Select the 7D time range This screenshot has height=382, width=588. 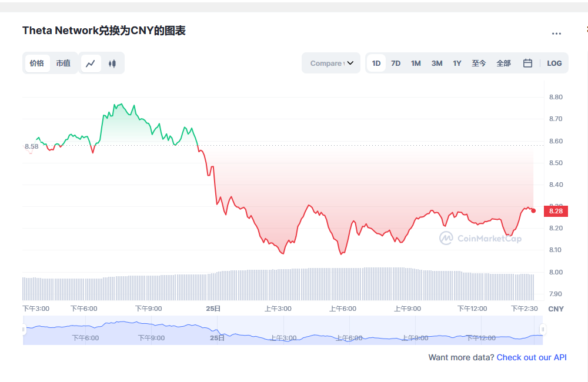[x=396, y=63]
